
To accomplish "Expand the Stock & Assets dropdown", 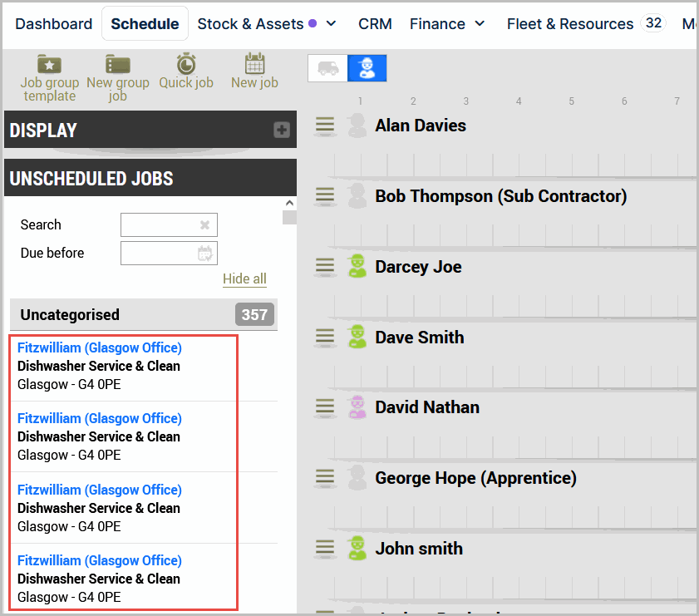I will (x=332, y=23).
